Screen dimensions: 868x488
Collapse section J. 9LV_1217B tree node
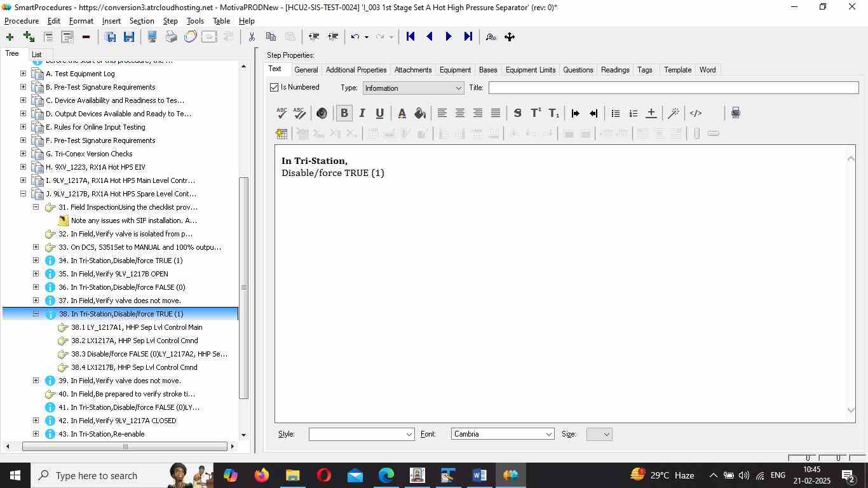(x=23, y=194)
